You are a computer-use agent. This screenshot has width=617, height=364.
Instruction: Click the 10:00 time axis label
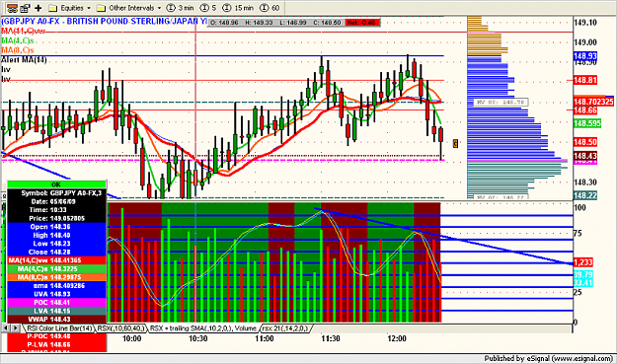pyautogui.click(x=131, y=338)
